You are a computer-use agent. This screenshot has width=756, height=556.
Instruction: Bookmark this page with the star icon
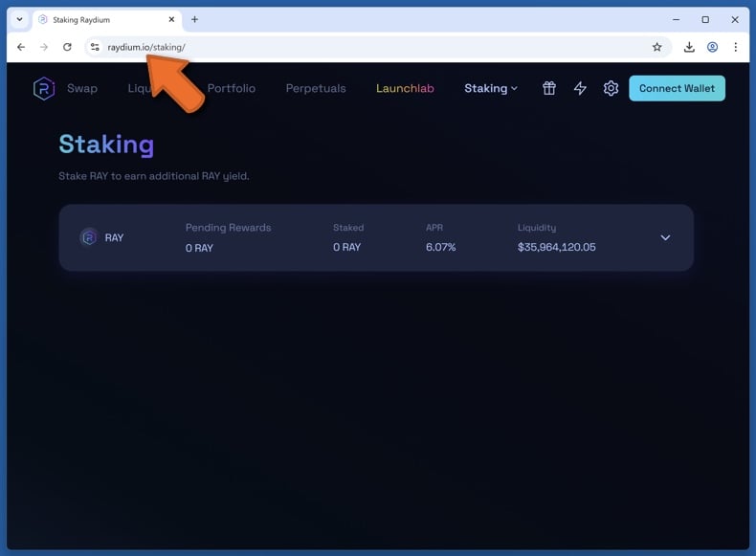[656, 47]
